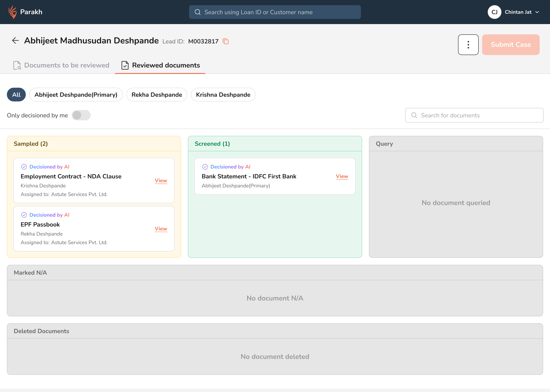This screenshot has width=550, height=392.
Task: Filter by Abhijeet Deshpande(Primary) chip
Action: pyautogui.click(x=76, y=95)
